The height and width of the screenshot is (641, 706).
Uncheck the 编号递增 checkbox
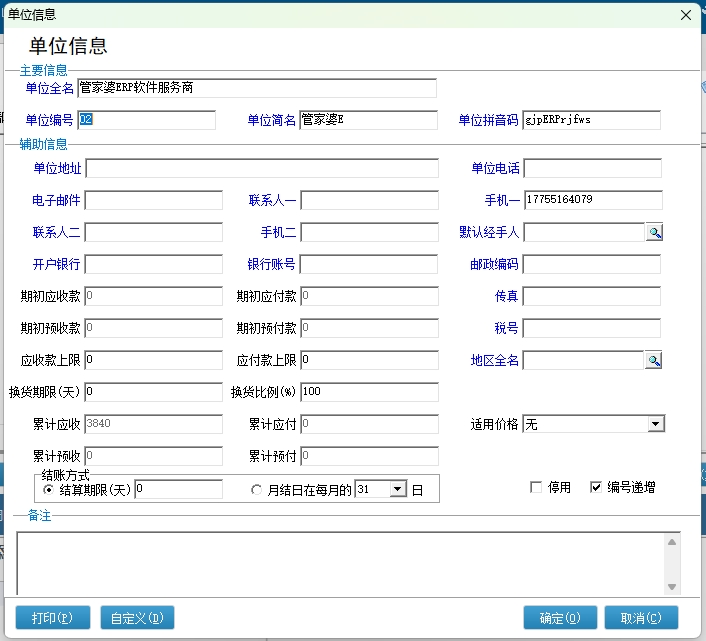[596, 487]
